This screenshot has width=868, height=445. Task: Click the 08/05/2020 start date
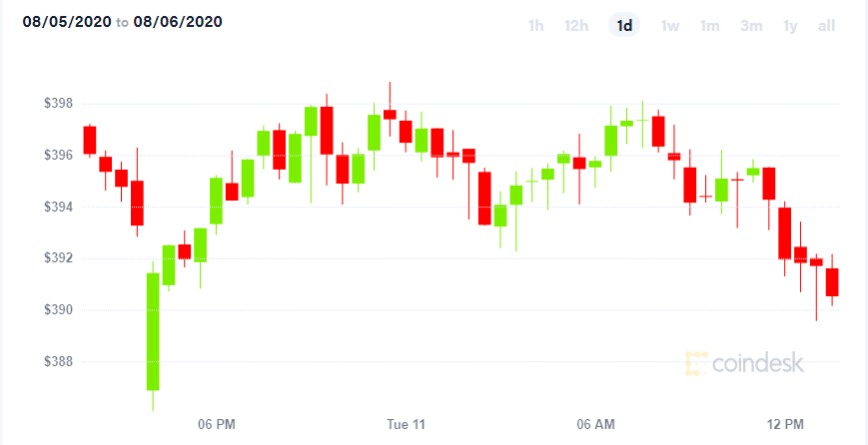click(67, 22)
